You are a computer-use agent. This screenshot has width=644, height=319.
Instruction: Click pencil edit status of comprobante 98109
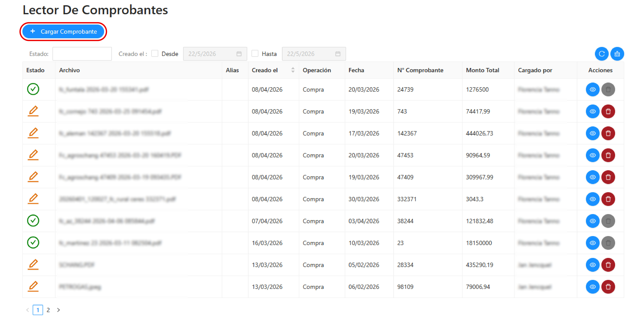(x=33, y=287)
